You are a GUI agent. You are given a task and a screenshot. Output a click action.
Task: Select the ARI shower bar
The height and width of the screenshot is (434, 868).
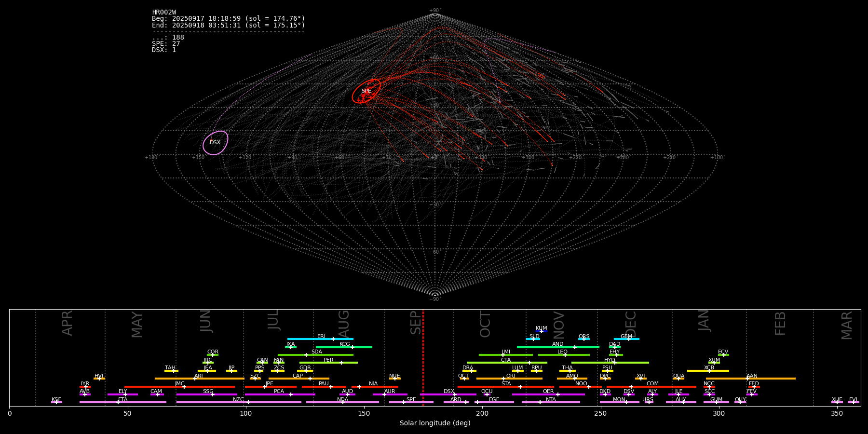[x=200, y=379]
